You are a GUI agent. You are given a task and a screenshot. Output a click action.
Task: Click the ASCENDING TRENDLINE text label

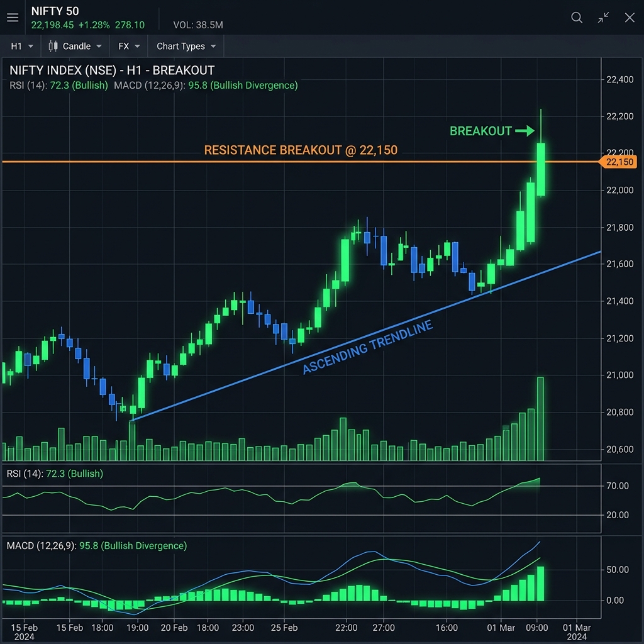point(367,347)
